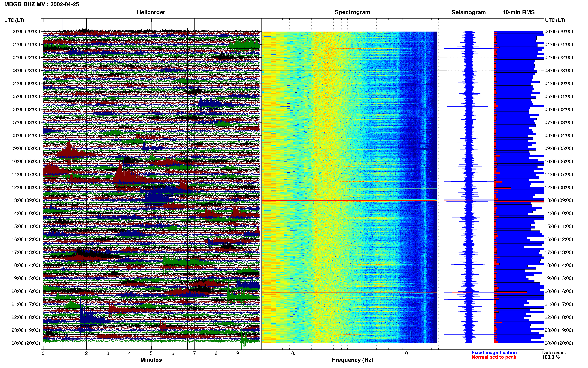
Task: Click left-axis time label "05:00 (01:00)"
Action: [x=26, y=96]
